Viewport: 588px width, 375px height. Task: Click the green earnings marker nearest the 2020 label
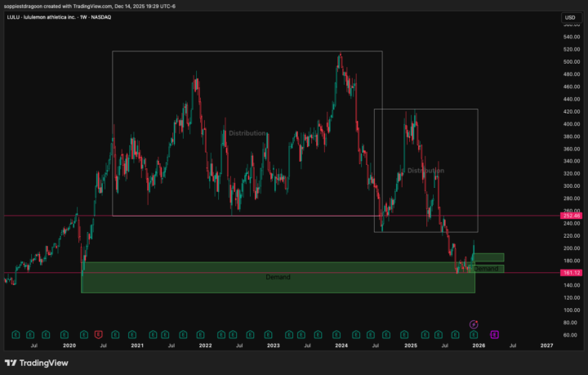coord(65,334)
